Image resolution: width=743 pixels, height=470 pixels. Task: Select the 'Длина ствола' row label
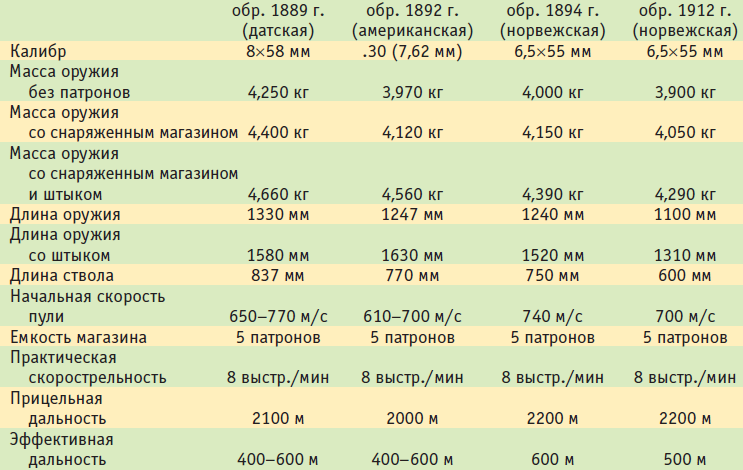point(61,275)
